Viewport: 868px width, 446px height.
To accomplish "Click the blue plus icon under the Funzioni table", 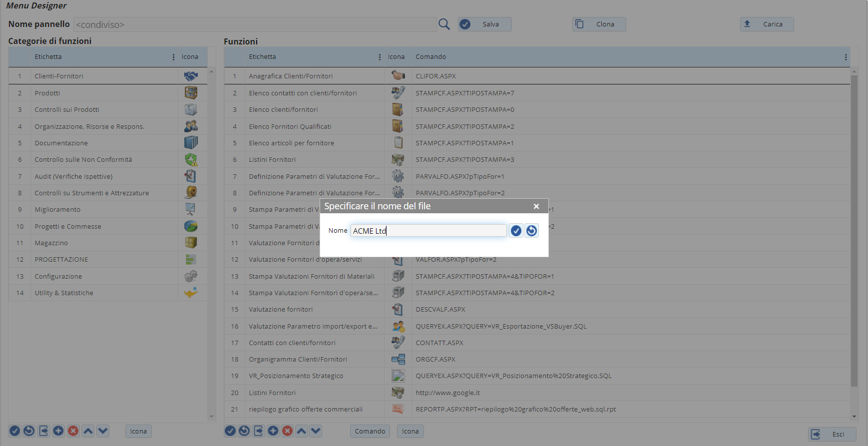I will click(x=273, y=431).
